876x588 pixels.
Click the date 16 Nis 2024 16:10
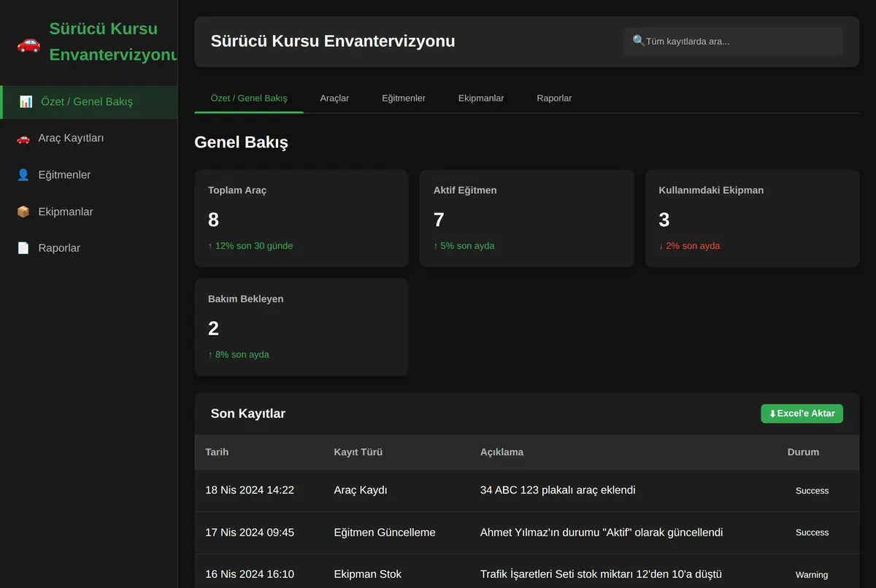pyautogui.click(x=250, y=574)
